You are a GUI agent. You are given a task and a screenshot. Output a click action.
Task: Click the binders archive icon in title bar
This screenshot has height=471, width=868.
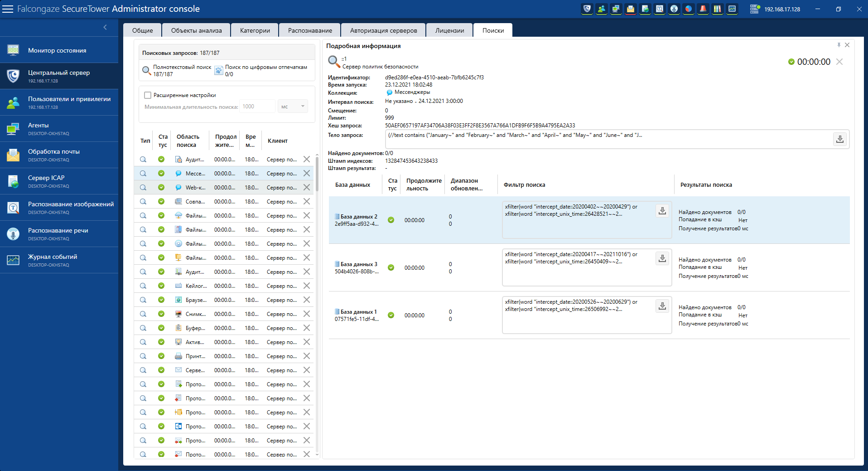pos(718,9)
